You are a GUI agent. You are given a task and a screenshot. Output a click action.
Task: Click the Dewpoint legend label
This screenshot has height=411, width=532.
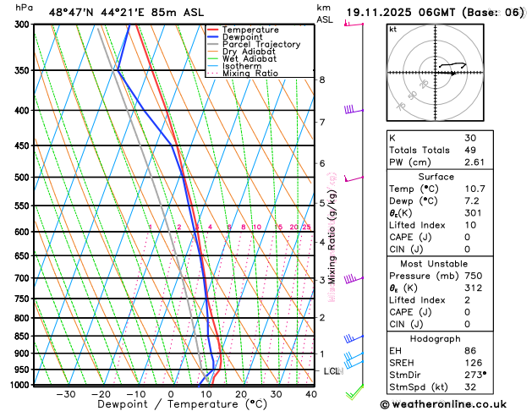click(242, 37)
